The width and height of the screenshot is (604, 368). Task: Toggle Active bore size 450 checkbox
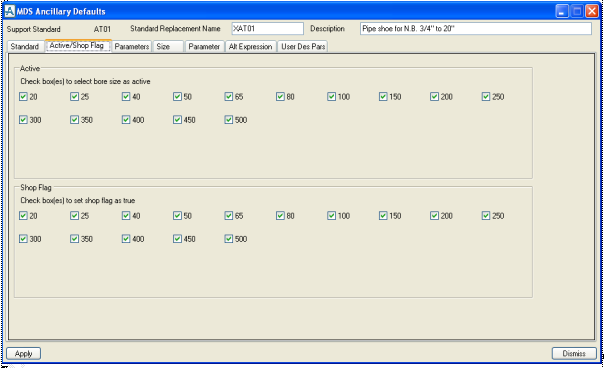[177, 120]
